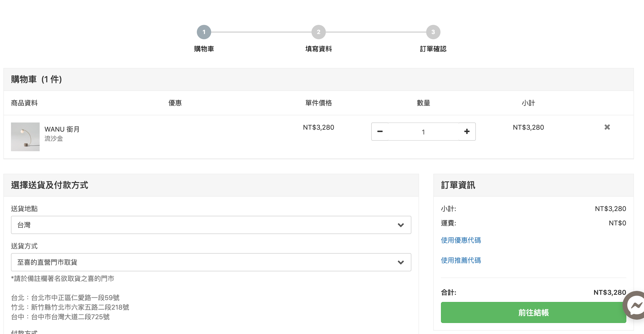The image size is (644, 334).
Task: Remove WANU 銜月 item with X icon
Action: (607, 127)
